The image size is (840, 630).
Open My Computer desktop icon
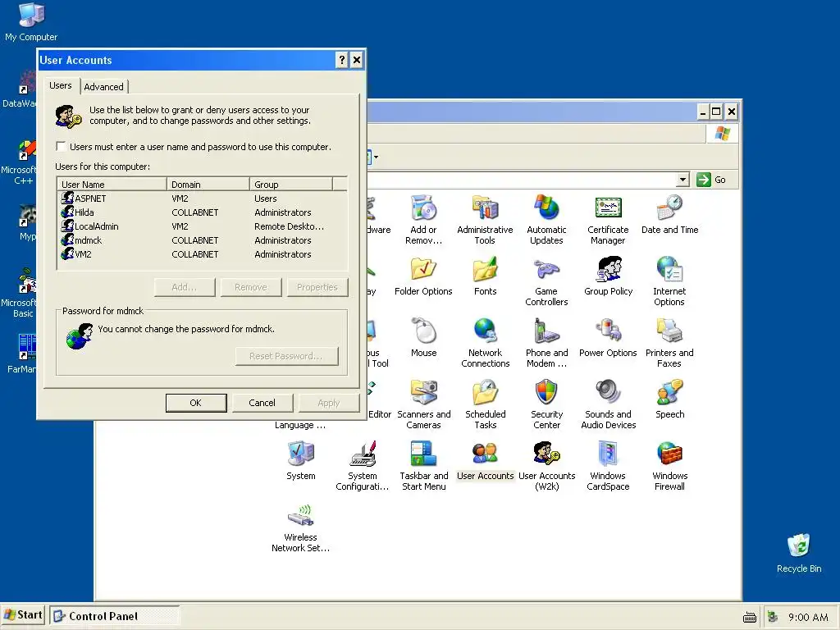click(31, 15)
